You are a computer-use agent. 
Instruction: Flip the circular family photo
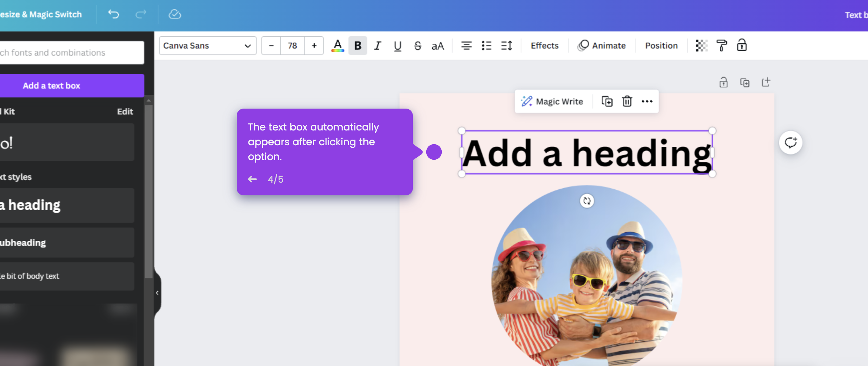587,201
